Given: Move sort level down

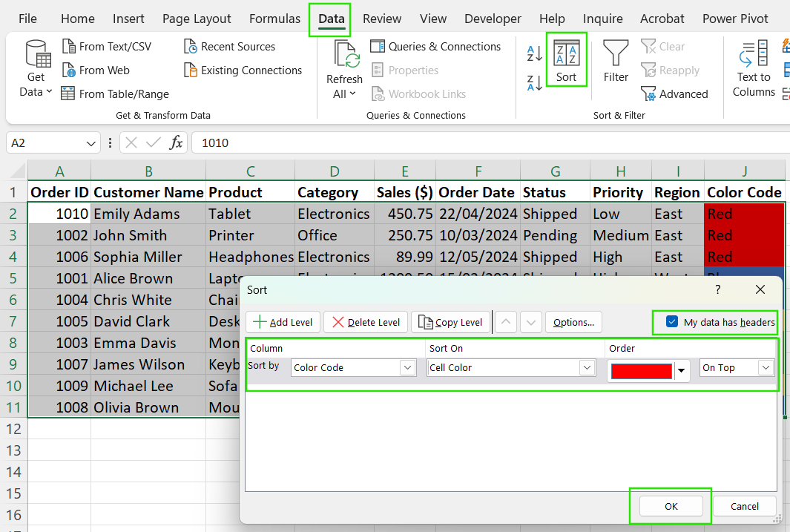Looking at the screenshot, I should coord(531,322).
